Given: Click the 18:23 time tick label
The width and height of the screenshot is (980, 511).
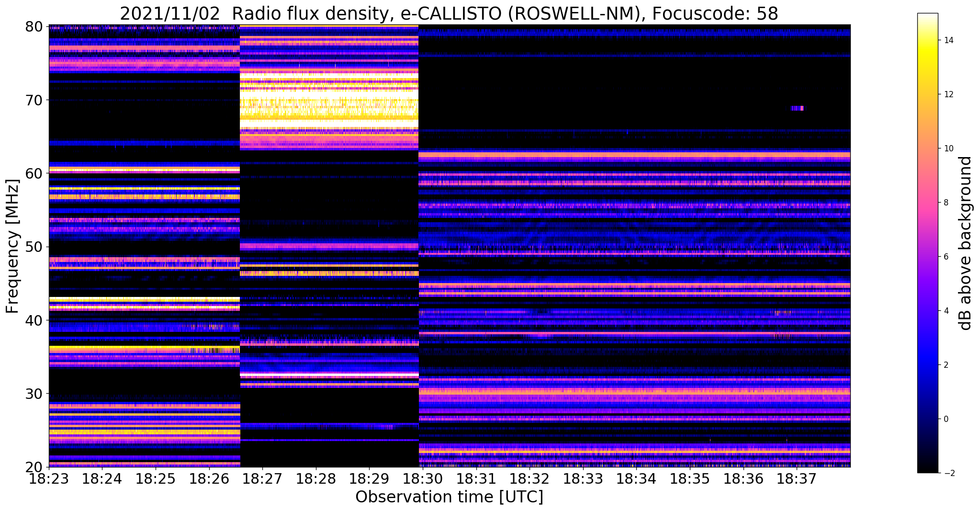Looking at the screenshot, I should (x=49, y=478).
